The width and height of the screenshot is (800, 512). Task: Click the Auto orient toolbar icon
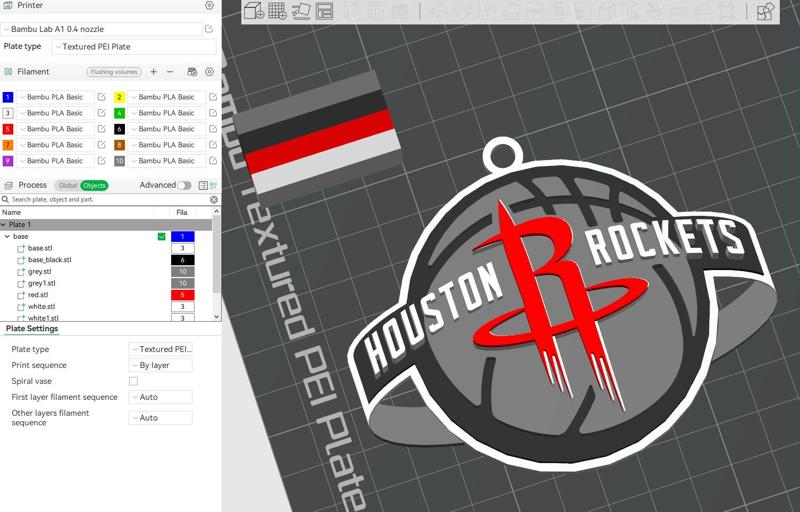301,11
